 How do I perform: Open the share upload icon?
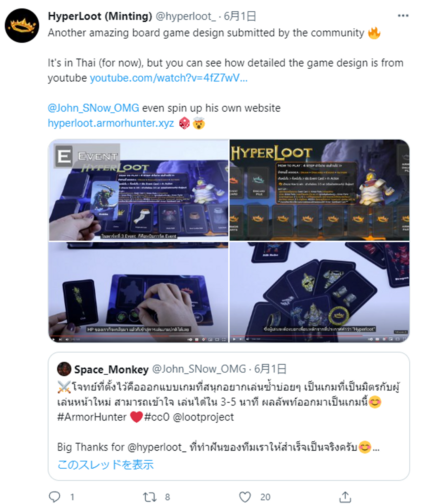click(x=345, y=497)
